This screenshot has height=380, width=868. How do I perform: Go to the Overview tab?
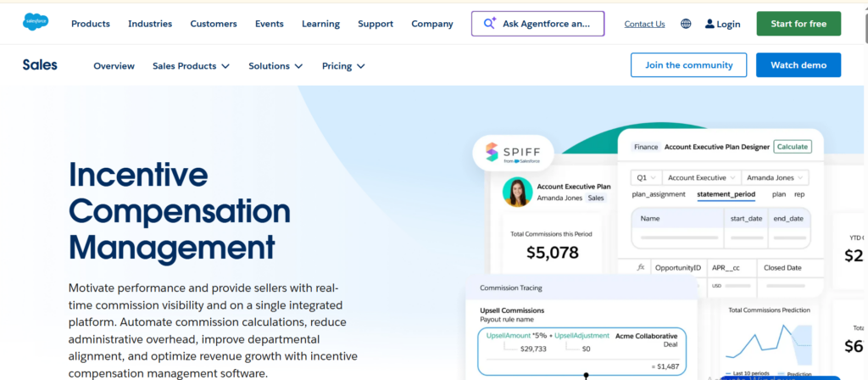(114, 66)
